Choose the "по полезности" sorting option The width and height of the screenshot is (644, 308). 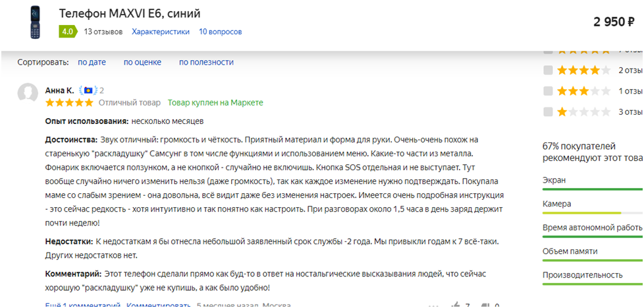tap(206, 62)
